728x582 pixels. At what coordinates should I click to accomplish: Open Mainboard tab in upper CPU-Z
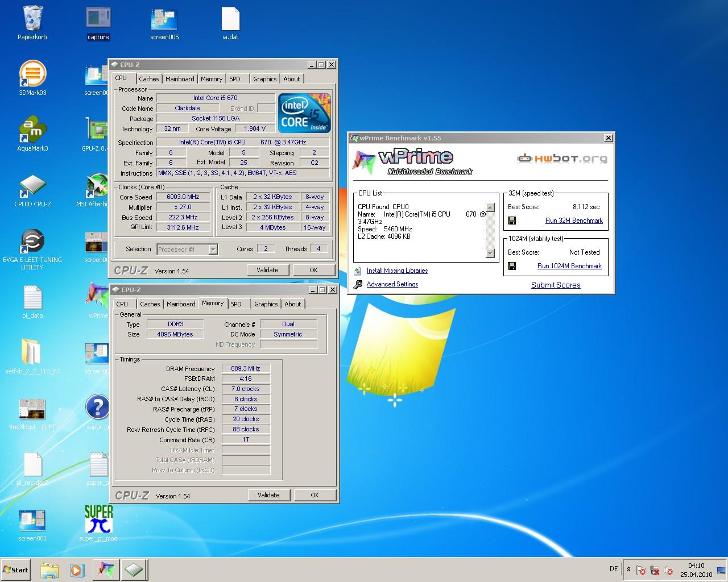point(180,79)
